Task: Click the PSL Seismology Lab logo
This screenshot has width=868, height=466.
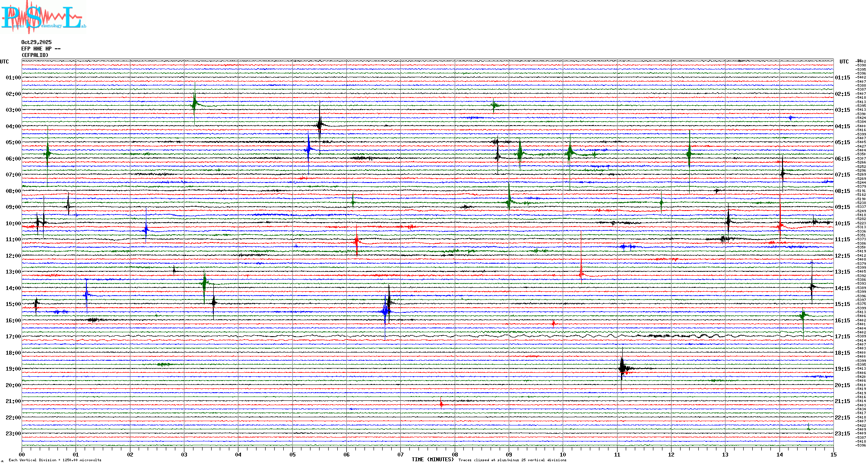Action: (43, 17)
